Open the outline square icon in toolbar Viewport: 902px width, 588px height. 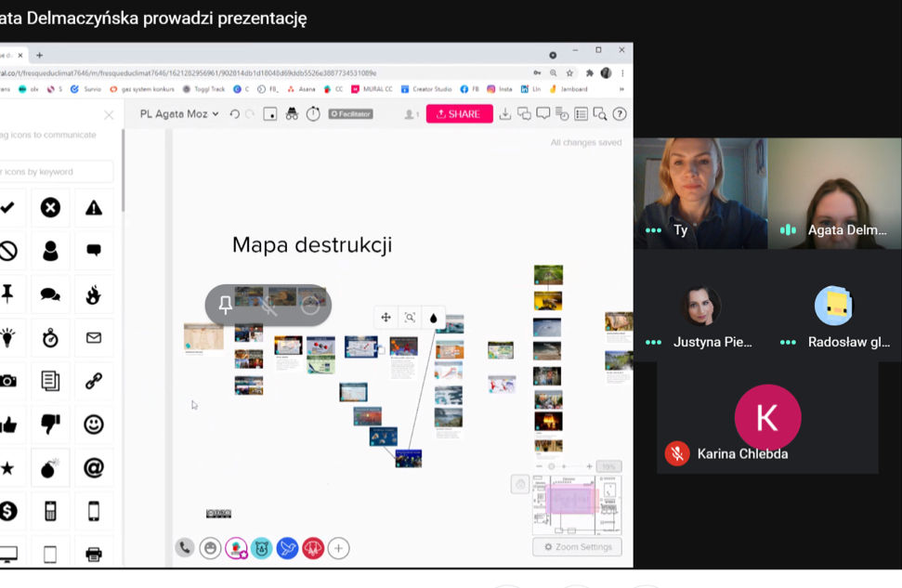tap(269, 114)
